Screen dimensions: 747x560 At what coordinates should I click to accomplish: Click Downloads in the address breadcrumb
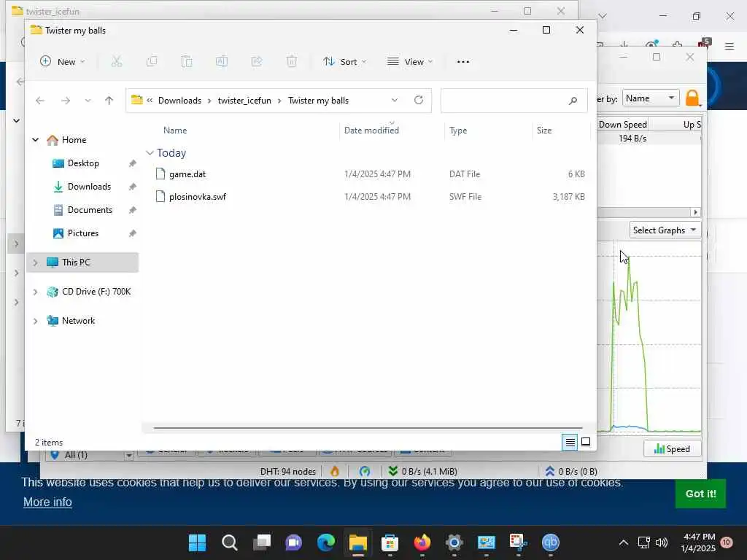pos(179,101)
